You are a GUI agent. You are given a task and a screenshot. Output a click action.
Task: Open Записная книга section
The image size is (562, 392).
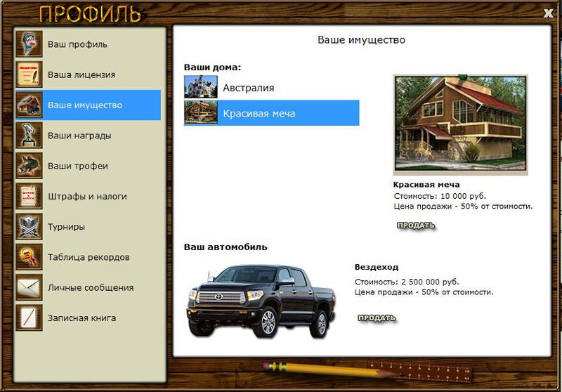click(x=88, y=318)
